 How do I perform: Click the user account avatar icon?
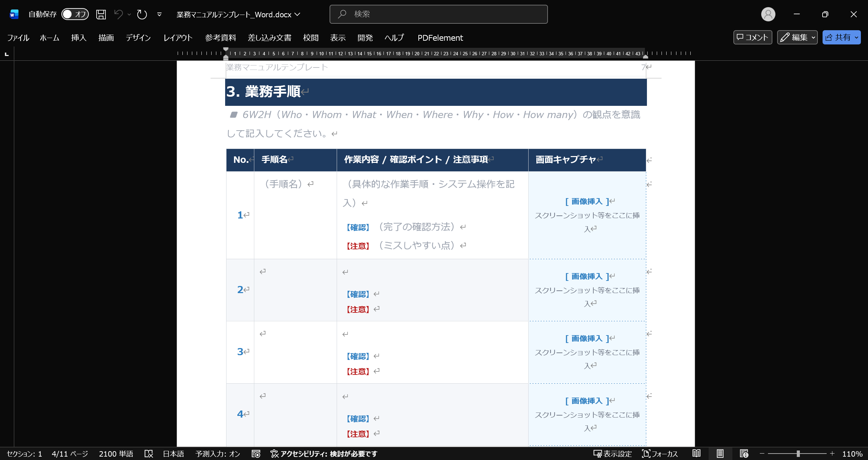pos(768,14)
